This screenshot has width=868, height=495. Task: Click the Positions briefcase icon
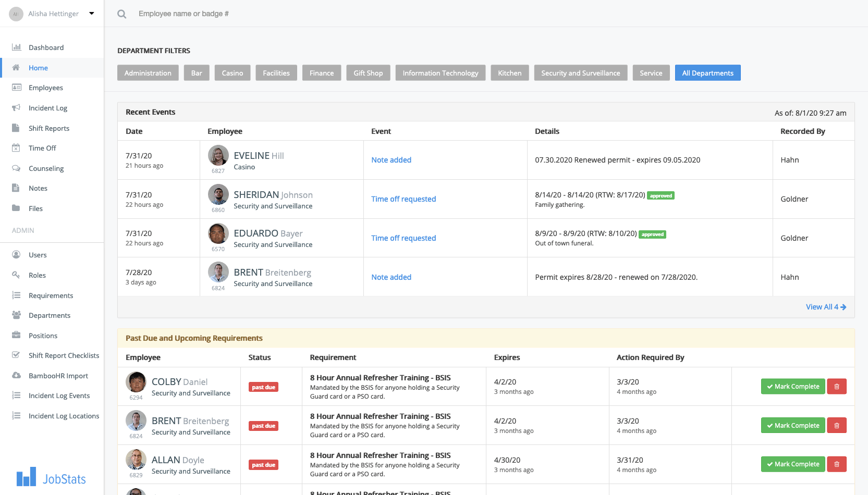click(16, 336)
